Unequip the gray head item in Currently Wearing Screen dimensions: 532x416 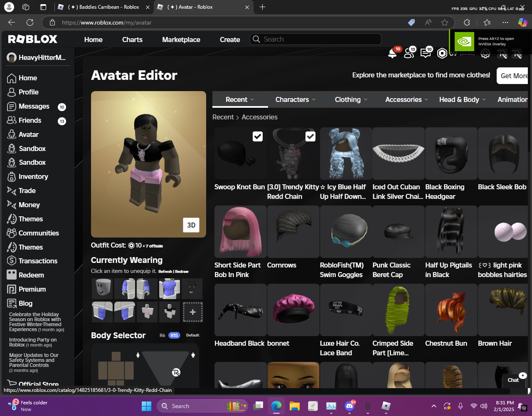coord(102,289)
